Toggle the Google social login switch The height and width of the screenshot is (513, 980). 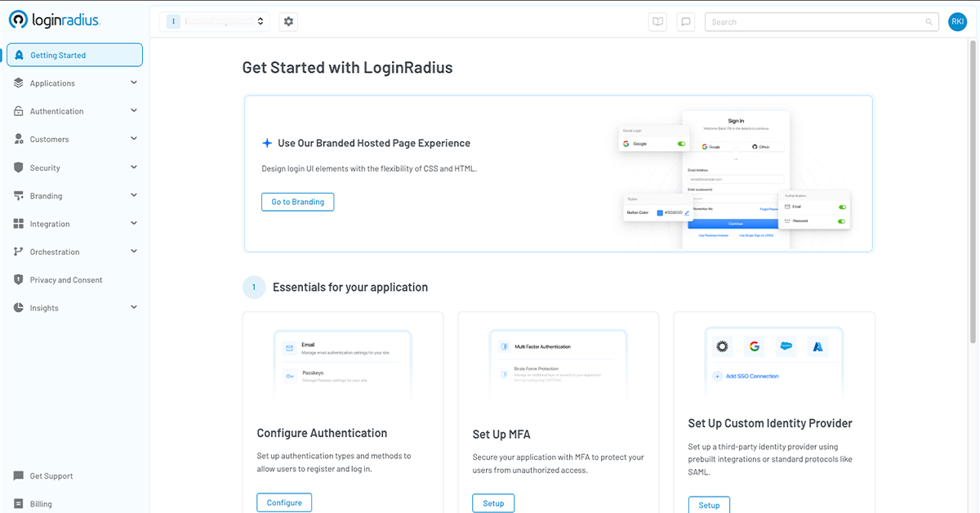pyautogui.click(x=681, y=144)
